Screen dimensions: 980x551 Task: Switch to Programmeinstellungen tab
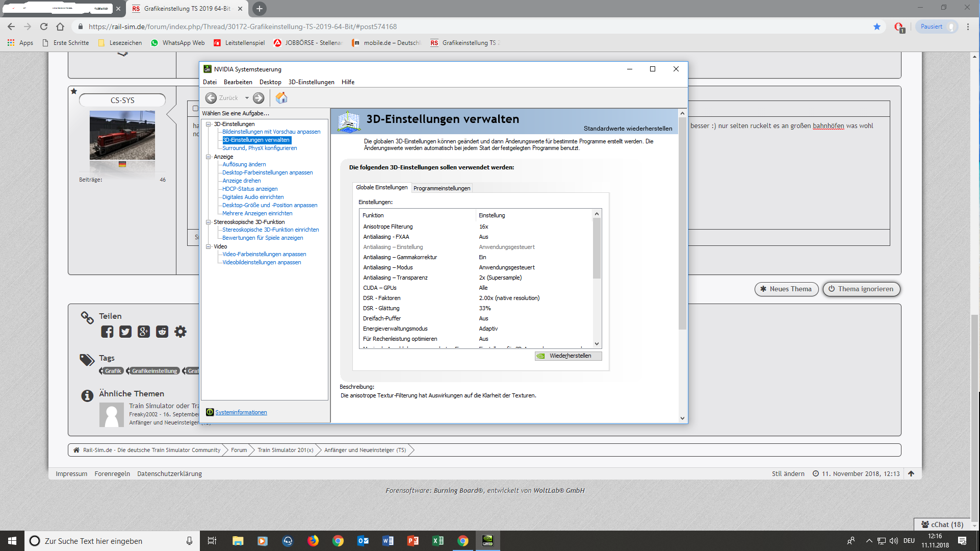point(442,188)
